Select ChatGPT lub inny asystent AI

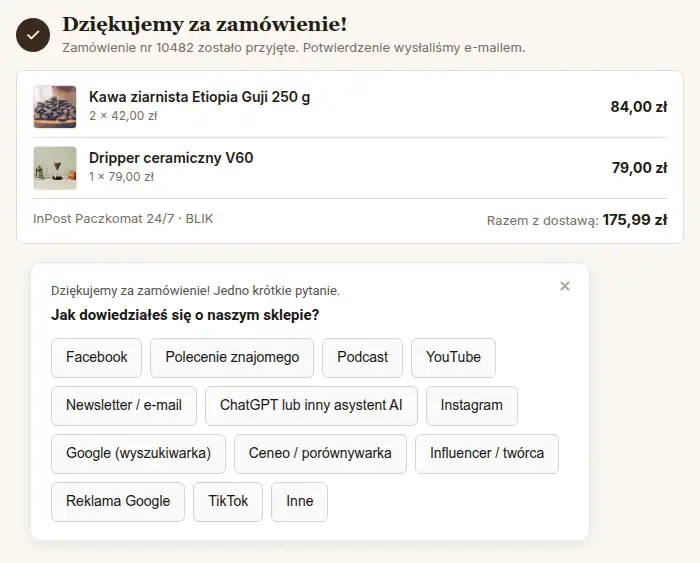(x=311, y=405)
